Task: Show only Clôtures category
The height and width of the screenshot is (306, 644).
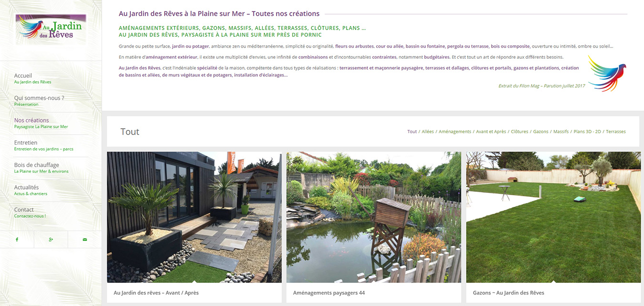Action: point(519,132)
